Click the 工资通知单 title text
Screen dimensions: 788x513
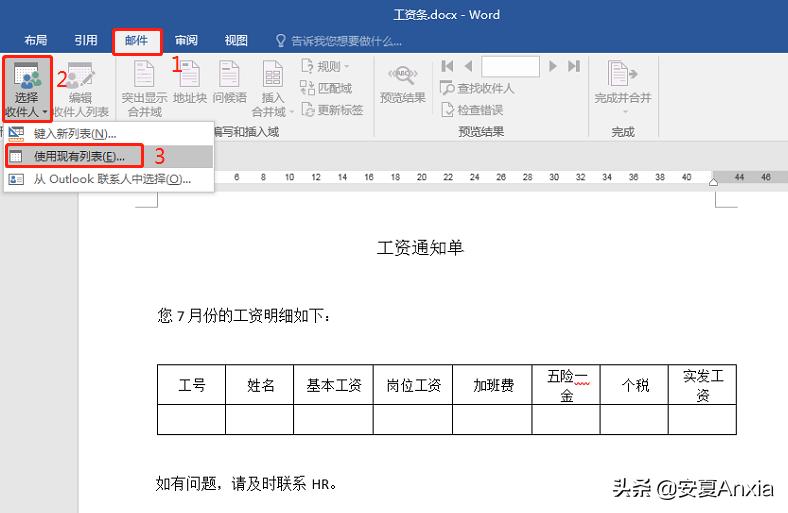coord(420,248)
